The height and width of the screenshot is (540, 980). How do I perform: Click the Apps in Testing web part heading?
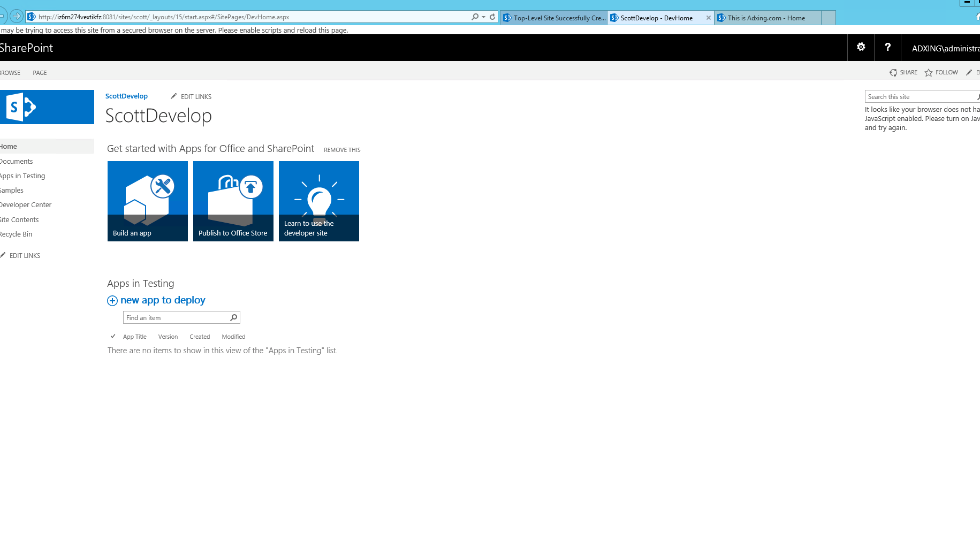[140, 284]
